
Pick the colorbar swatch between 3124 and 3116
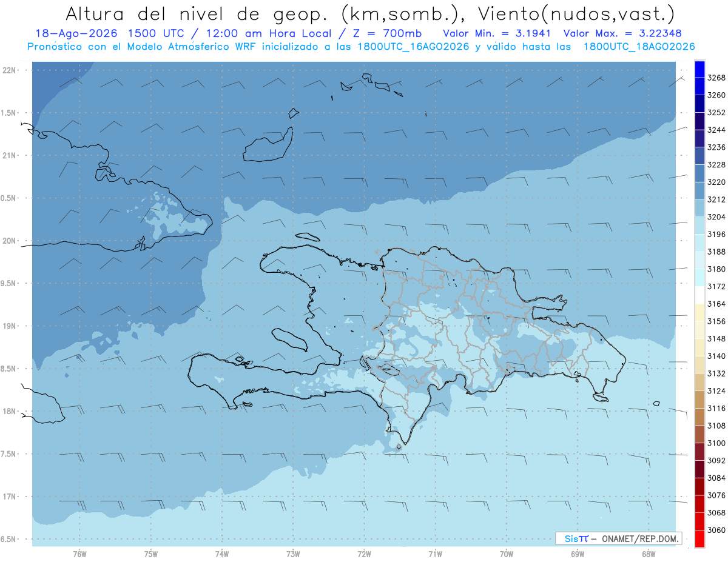tap(699, 400)
